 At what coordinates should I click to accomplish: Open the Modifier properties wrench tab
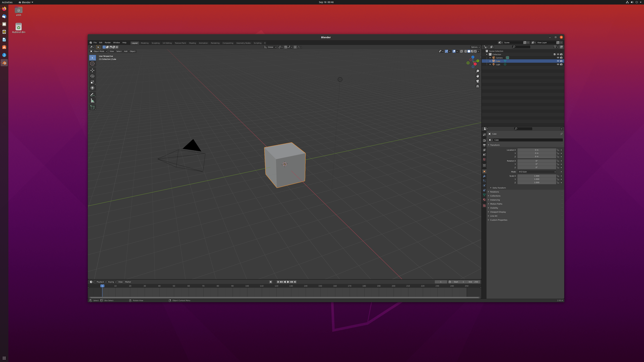click(484, 176)
